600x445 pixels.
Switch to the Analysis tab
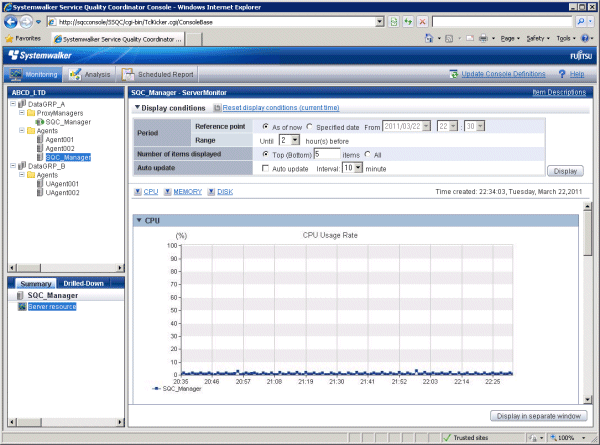point(90,74)
